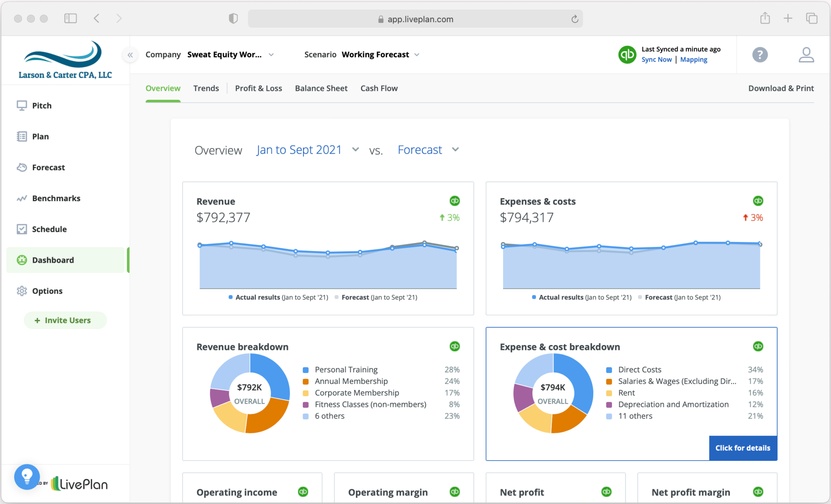This screenshot has height=504, width=831.
Task: Open the Pitch section in the sidebar
Action: pyautogui.click(x=41, y=105)
